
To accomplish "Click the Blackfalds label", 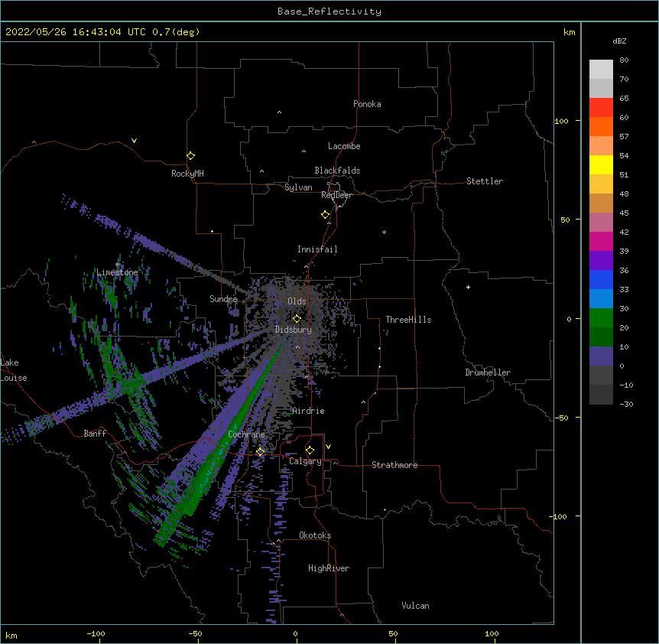I will point(337,171).
